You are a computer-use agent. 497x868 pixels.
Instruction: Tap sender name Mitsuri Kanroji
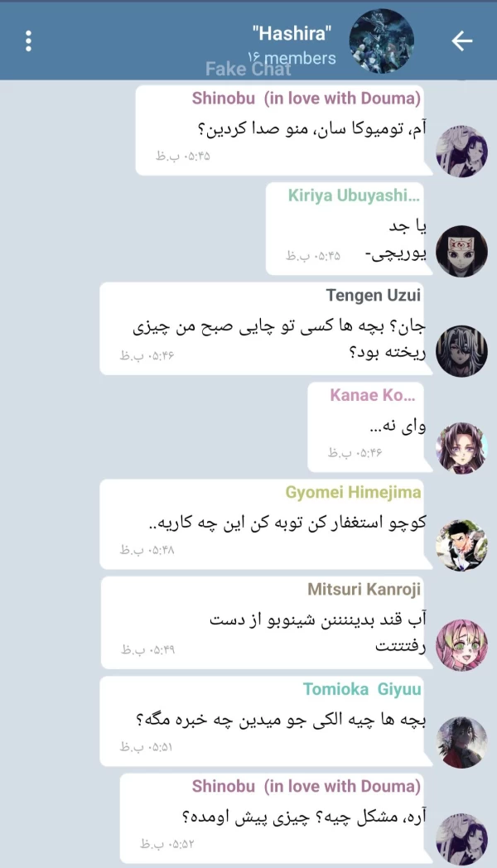[x=364, y=589]
